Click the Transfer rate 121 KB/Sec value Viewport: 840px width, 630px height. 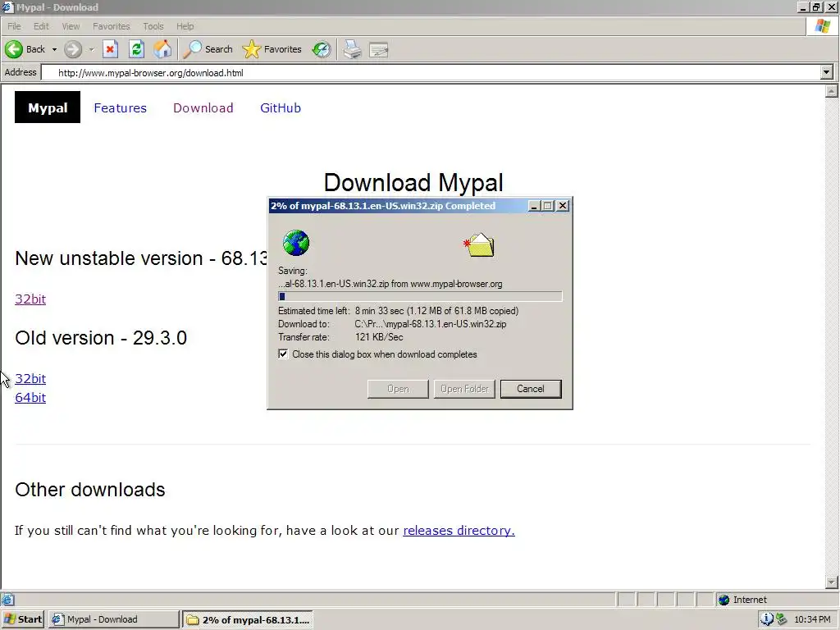coord(379,337)
